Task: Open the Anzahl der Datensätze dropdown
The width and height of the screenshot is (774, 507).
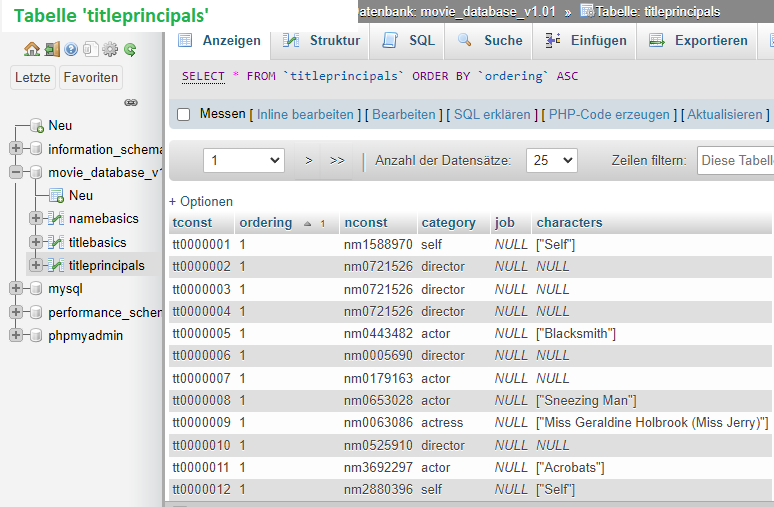Action: click(552, 160)
